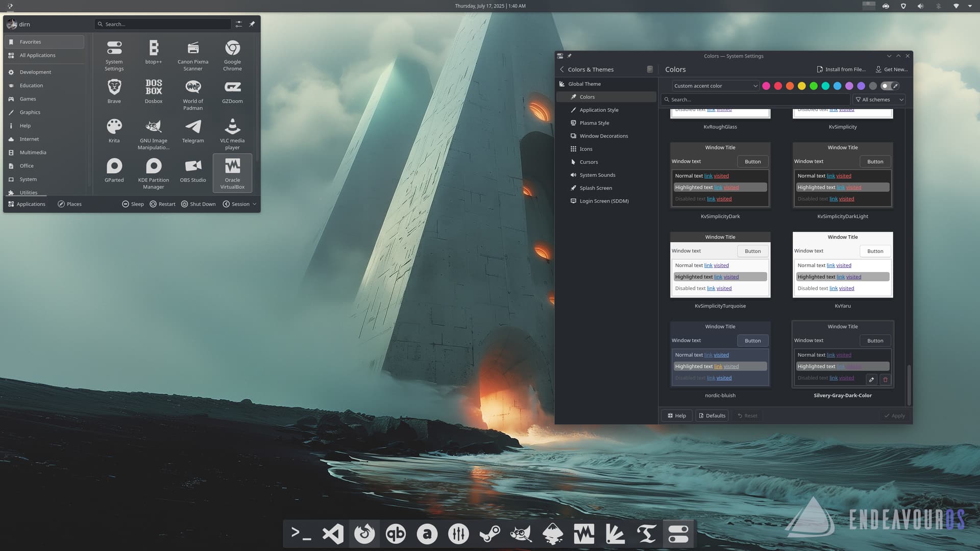Viewport: 980px width, 551px height.
Task: Open Application Style settings
Action: coord(606,110)
